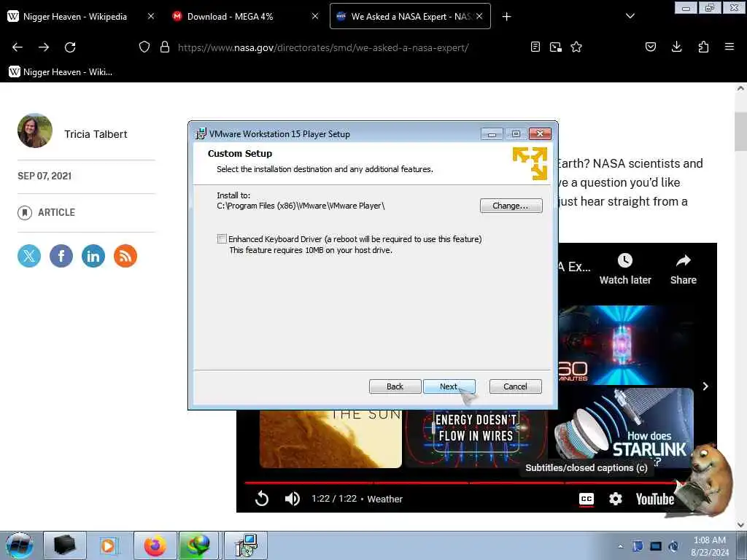747x560 pixels.
Task: Open the Pocket save icon
Action: (650, 47)
